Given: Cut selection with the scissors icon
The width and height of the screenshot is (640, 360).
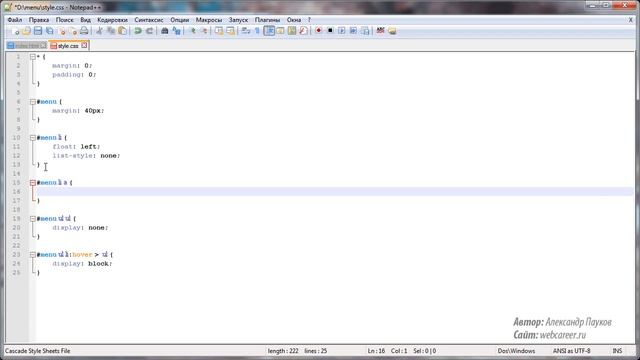Looking at the screenshot, I should click(99, 31).
